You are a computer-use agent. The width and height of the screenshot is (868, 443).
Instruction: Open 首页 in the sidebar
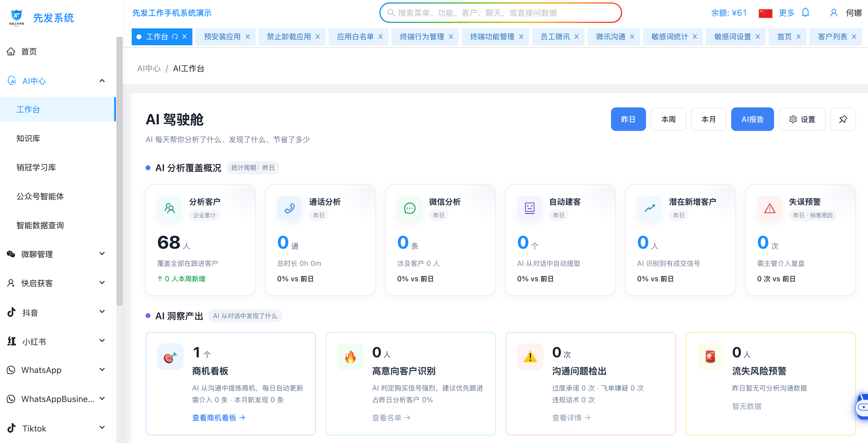[57, 52]
